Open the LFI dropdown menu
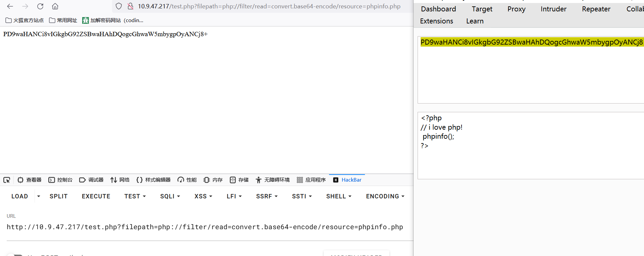Screen dimensions: 644x256 234,196
